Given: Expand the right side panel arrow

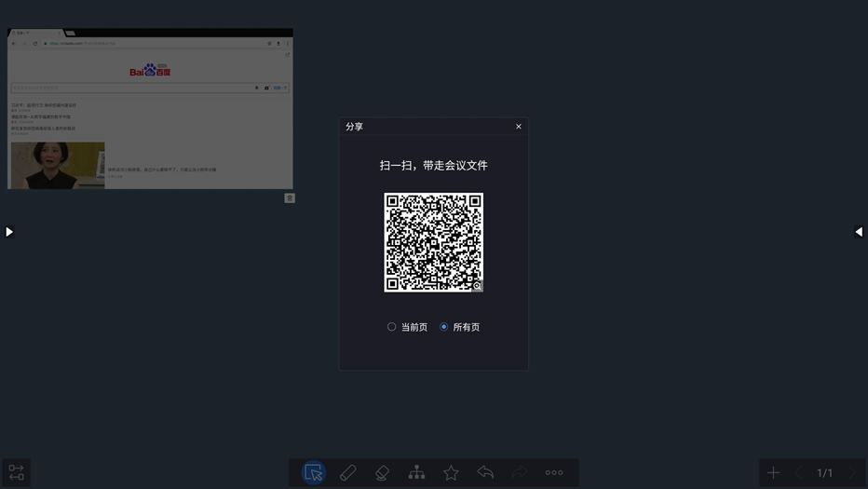Looking at the screenshot, I should pyautogui.click(x=859, y=232).
